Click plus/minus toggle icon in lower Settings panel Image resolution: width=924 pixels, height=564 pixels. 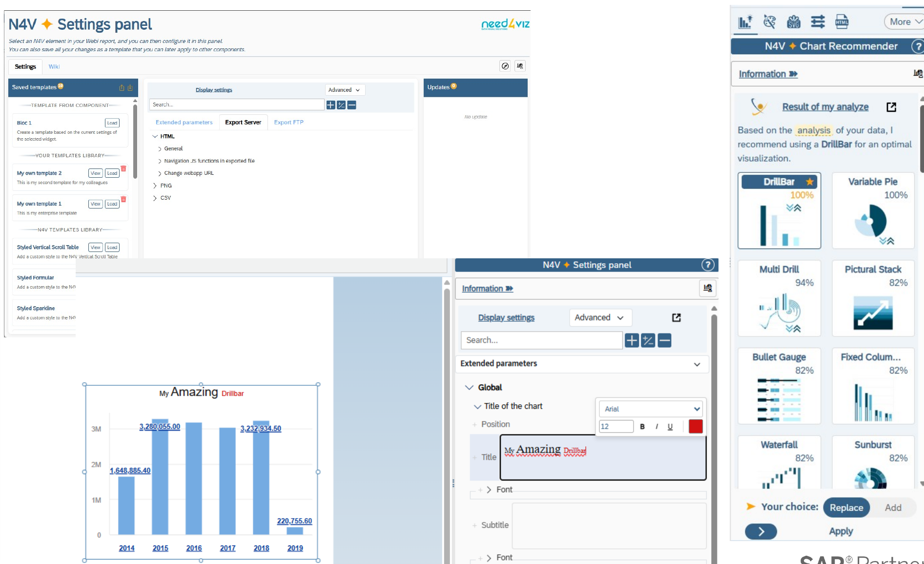648,340
